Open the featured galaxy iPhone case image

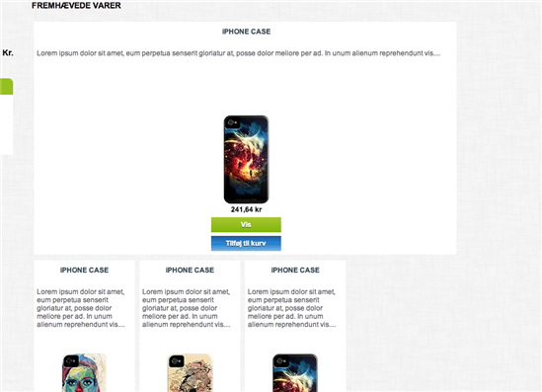tap(246, 159)
